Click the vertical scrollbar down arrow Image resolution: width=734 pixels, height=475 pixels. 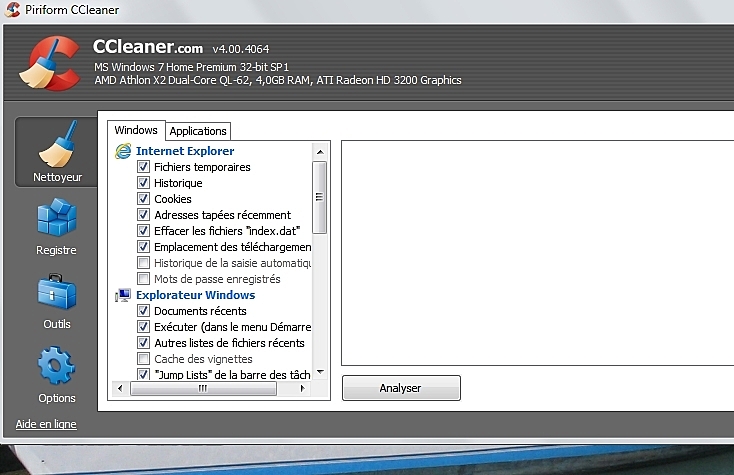(x=320, y=373)
